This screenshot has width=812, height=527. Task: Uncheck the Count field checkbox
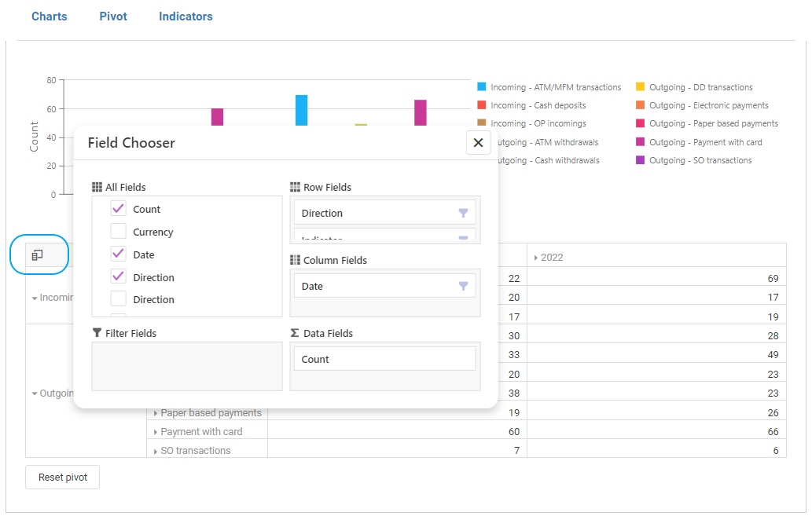[119, 209]
